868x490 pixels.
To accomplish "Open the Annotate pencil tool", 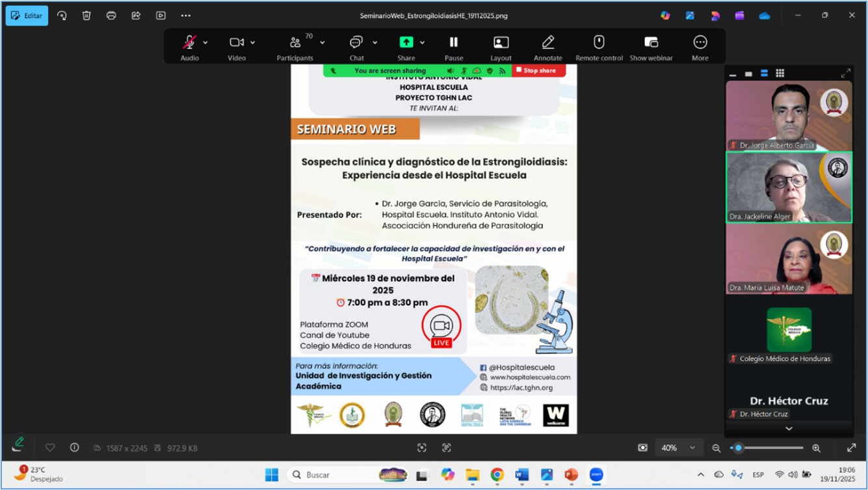I will (x=547, y=43).
